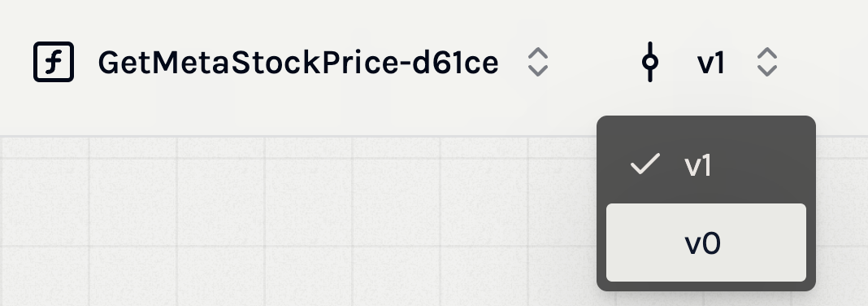Viewport: 868px width, 306px height.
Task: Click the tick mark in the version menu
Action: [x=645, y=164]
